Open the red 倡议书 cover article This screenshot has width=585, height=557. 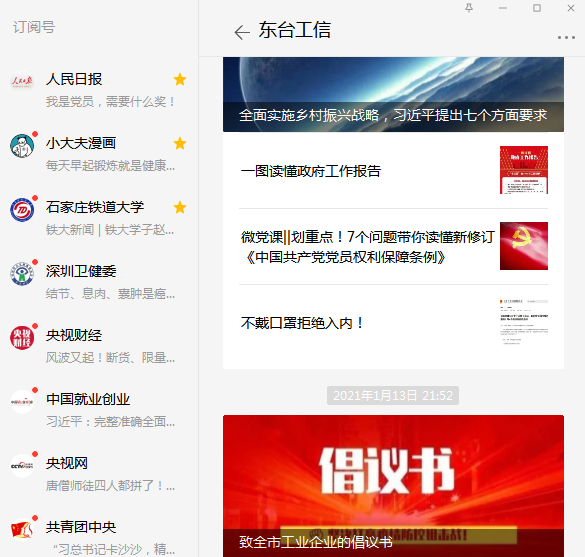[x=393, y=486]
